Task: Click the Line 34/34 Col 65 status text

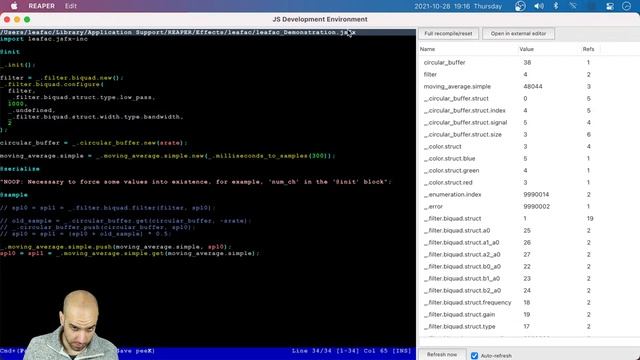Action: pos(351,351)
